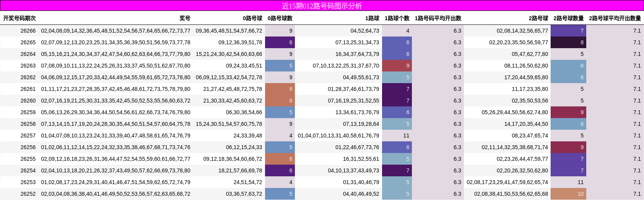Select issue number 26262

(x=28, y=77)
